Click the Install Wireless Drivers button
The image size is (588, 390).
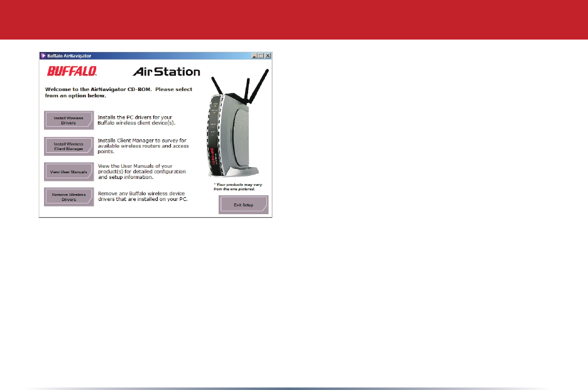(x=68, y=121)
